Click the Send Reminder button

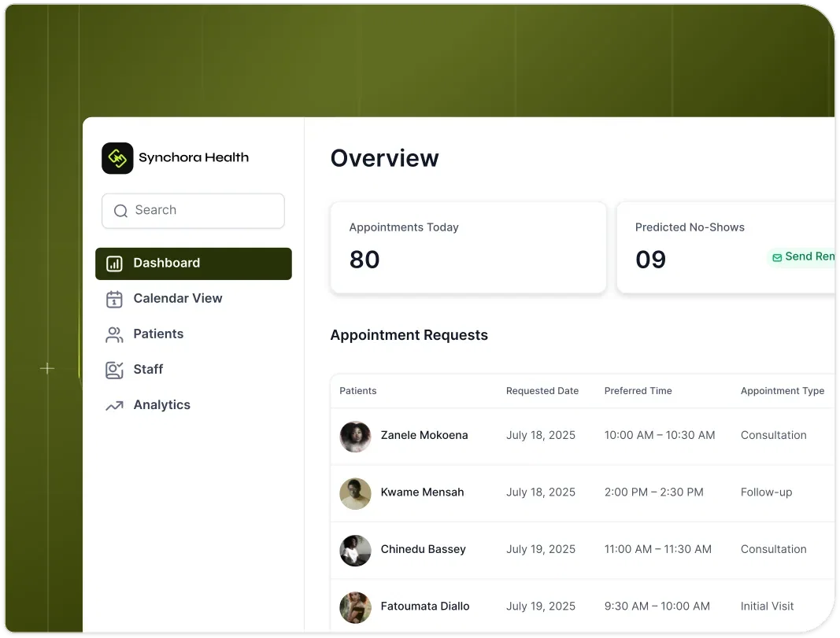tap(801, 257)
